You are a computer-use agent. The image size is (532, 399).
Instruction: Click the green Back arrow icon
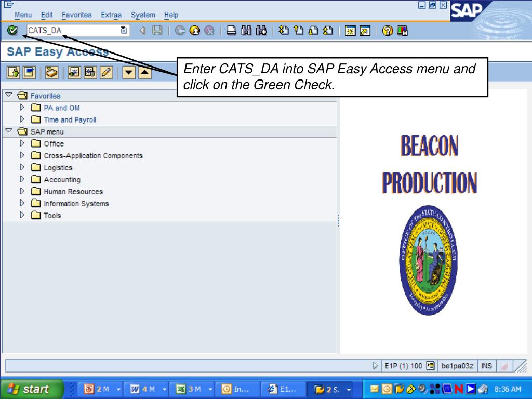coord(180,31)
